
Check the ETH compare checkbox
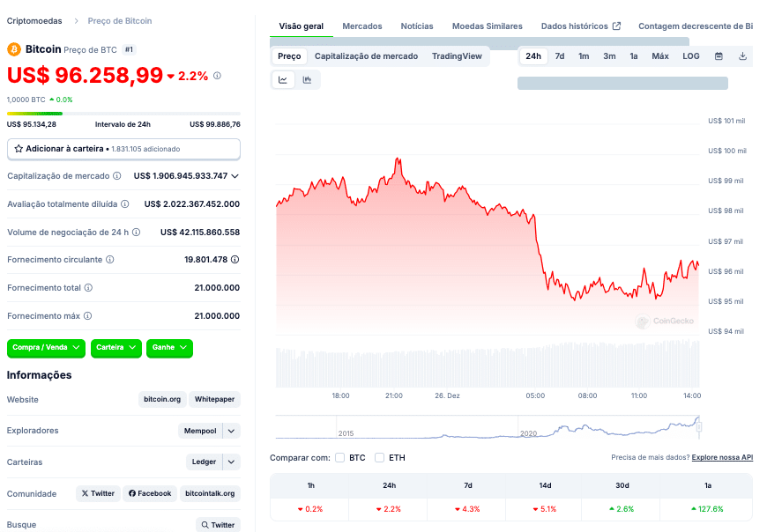click(x=380, y=458)
